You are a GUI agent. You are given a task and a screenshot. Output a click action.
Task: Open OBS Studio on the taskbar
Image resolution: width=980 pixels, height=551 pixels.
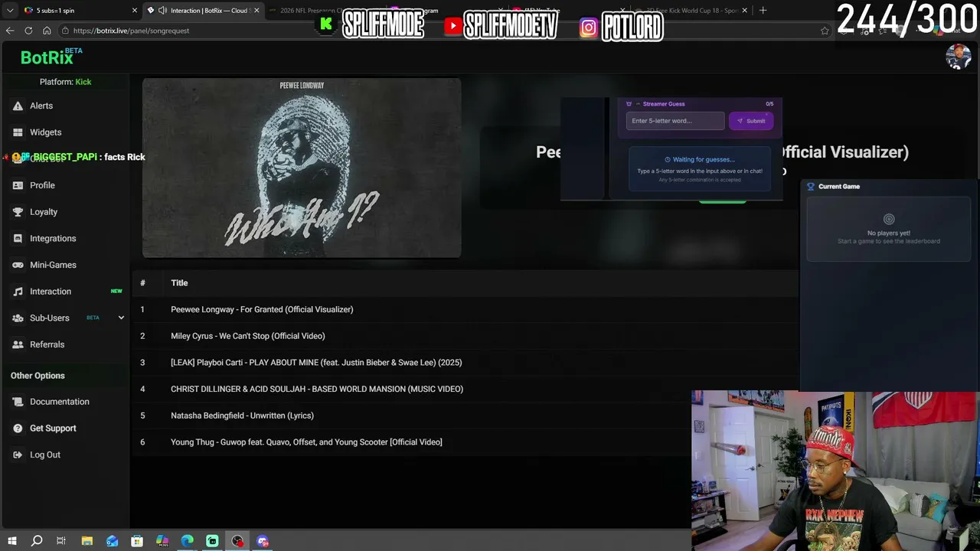237,541
